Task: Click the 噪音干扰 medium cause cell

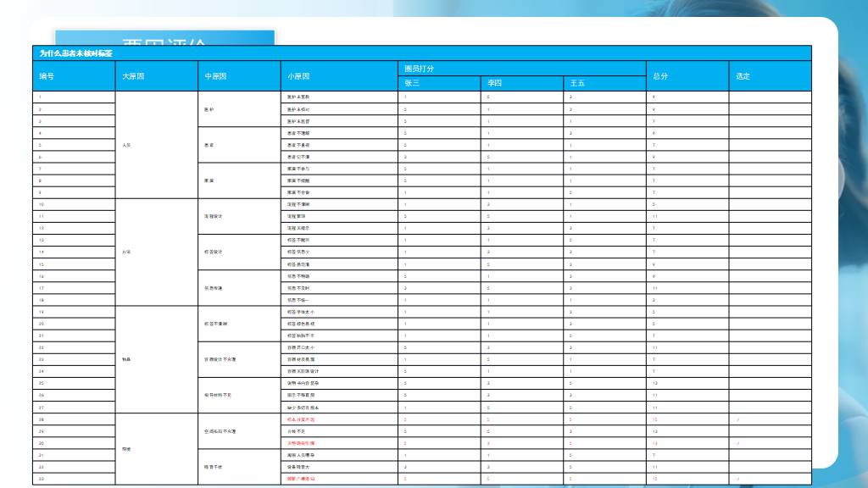Action: (214, 467)
